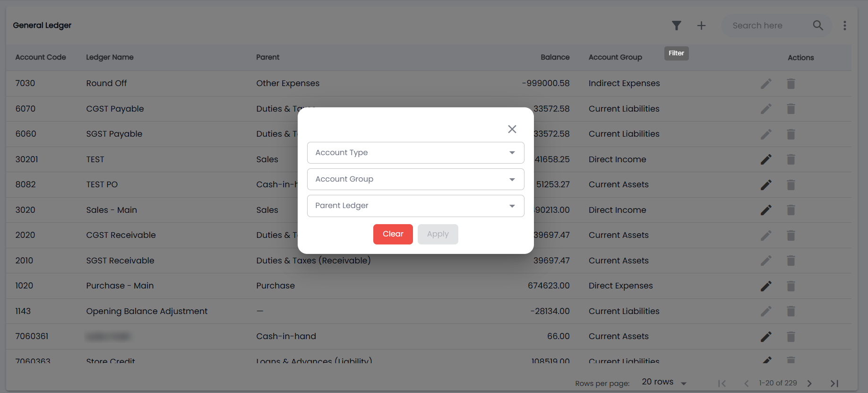This screenshot has height=393, width=868.
Task: Select account code 30201 cell
Action: tap(26, 159)
